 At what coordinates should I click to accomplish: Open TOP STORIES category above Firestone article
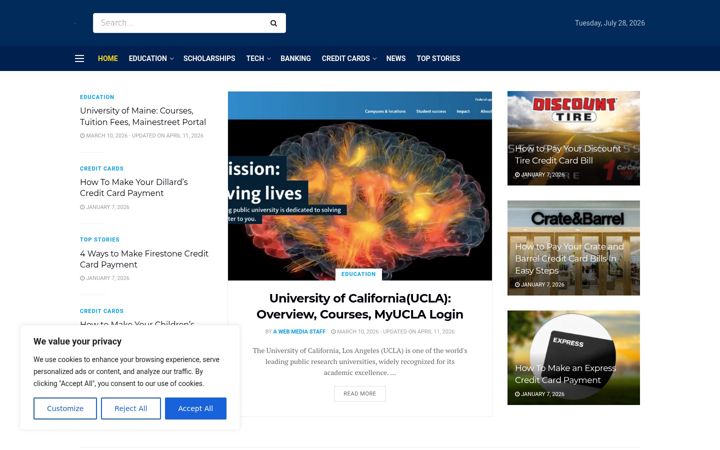coord(100,240)
